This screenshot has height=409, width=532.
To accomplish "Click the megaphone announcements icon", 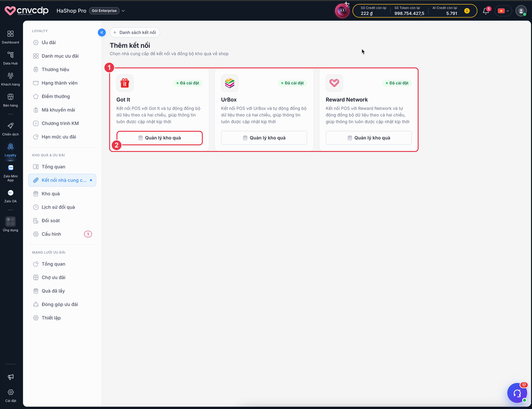I will click(11, 377).
